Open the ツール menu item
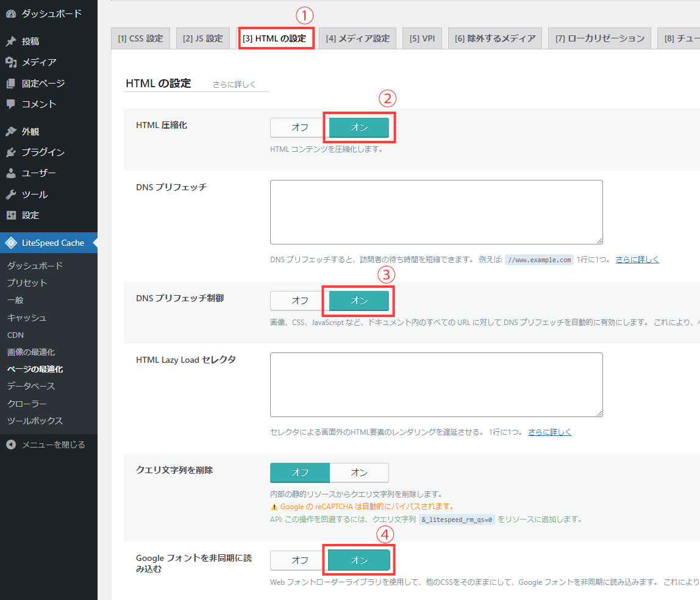This screenshot has height=600, width=700. (x=49, y=194)
